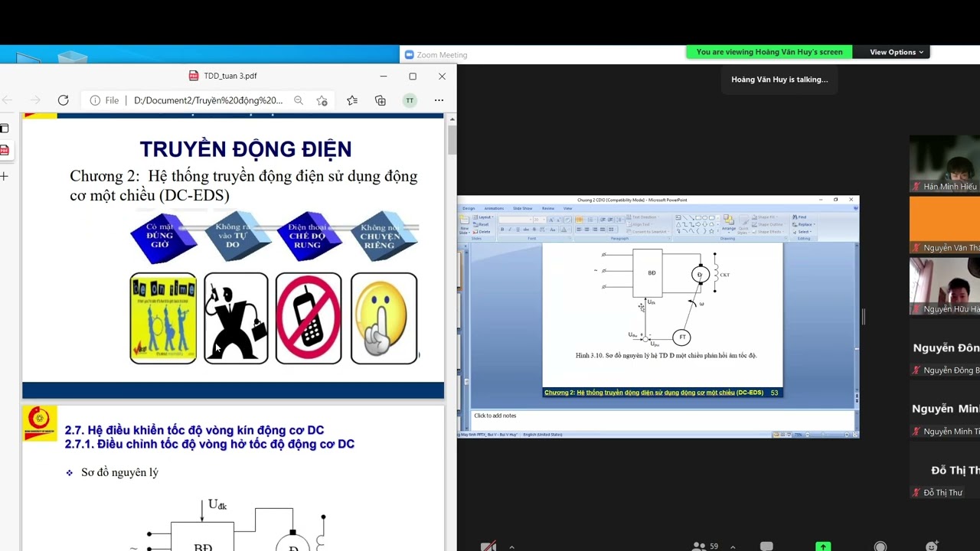The height and width of the screenshot is (551, 980).
Task: Go back in the PDF browser window
Action: pos(8,100)
